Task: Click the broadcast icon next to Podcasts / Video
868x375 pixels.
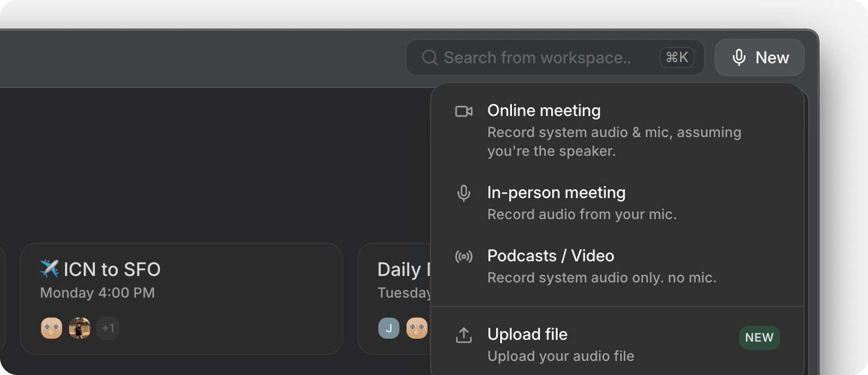Action: pos(464,256)
